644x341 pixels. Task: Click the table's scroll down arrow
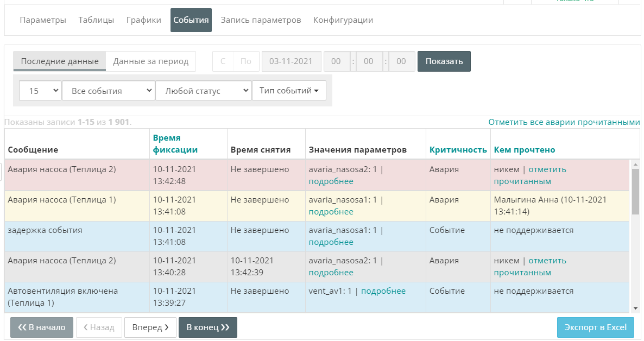click(x=635, y=308)
